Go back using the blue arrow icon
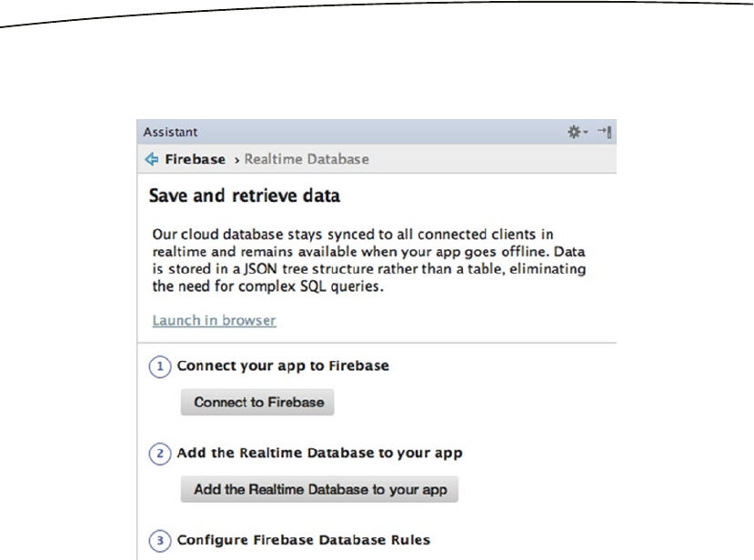The width and height of the screenshot is (754, 560). click(152, 159)
